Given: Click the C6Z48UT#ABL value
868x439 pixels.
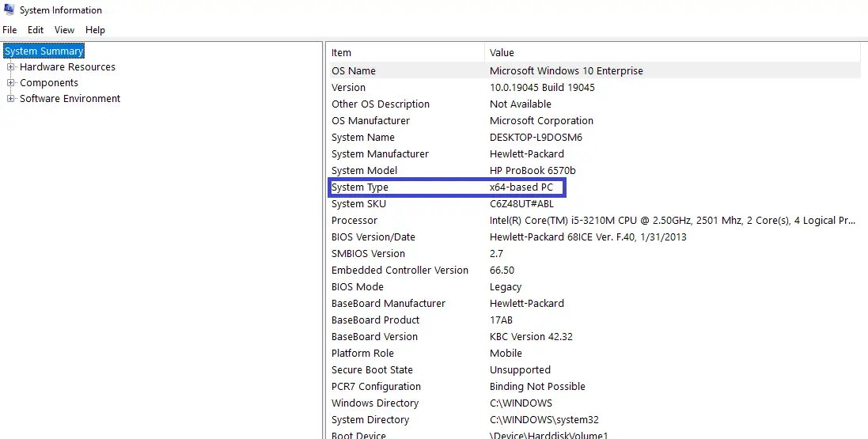Looking at the screenshot, I should pyautogui.click(x=521, y=204).
